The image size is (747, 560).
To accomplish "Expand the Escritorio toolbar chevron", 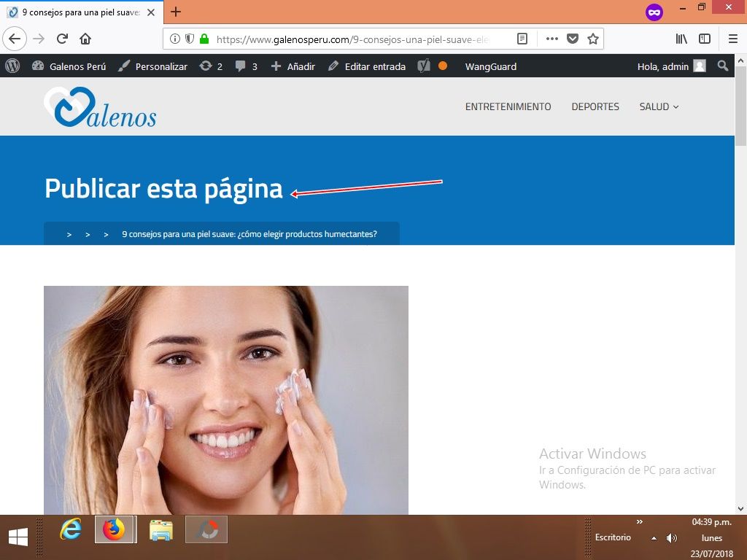I will coord(639,522).
